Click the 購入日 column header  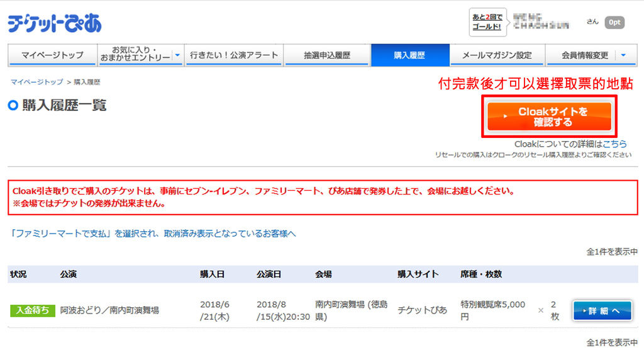(212, 275)
